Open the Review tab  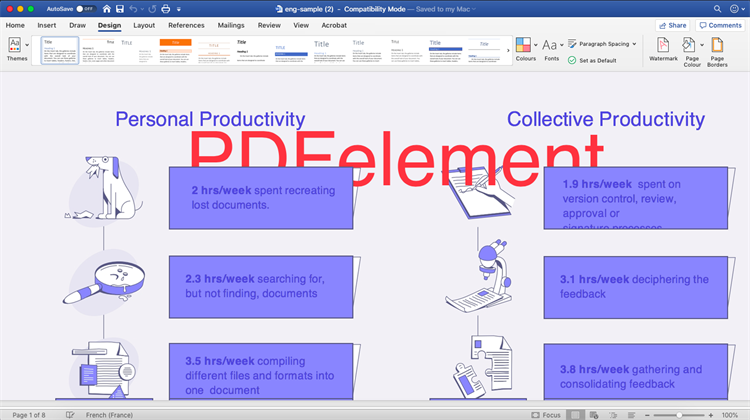tap(269, 25)
